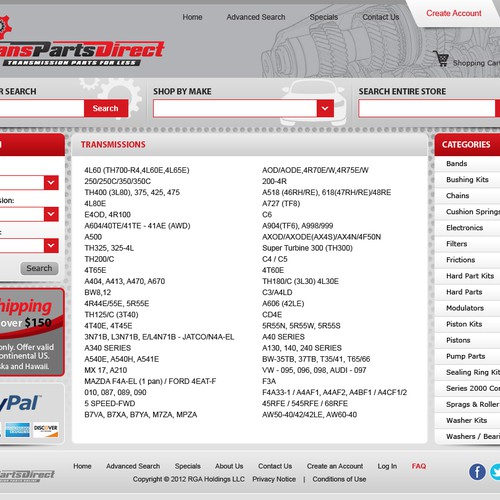Viewport: 500px width, 500px height.
Task: Open the Facebook page icon
Action: point(477,472)
